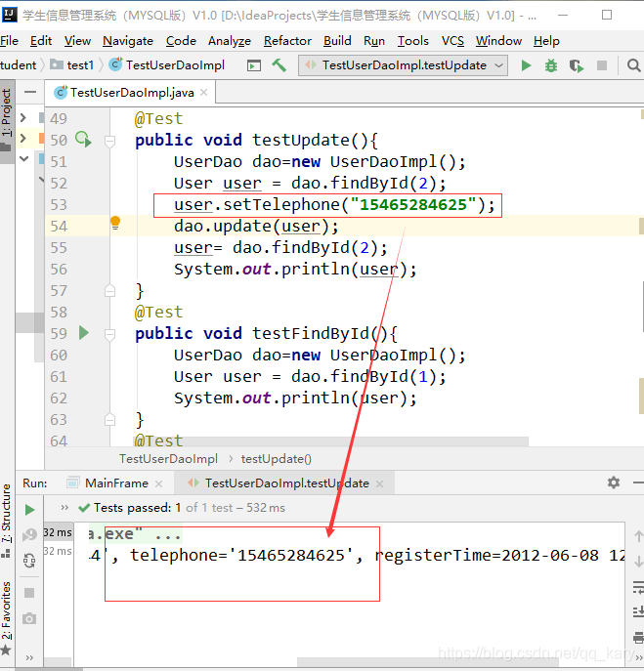This screenshot has width=644, height=671.
Task: Close the MainFrame run tab
Action: coord(159,483)
